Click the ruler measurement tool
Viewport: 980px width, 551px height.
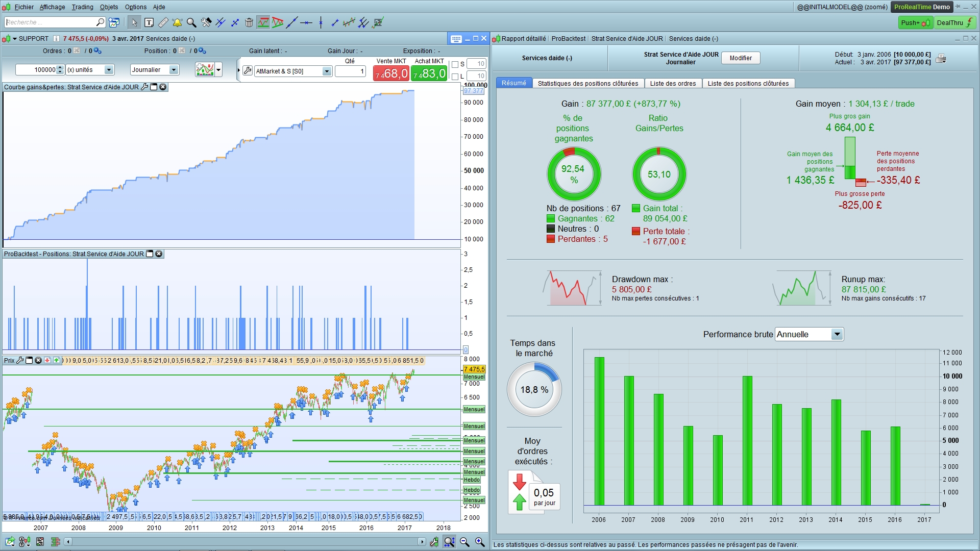tap(163, 22)
